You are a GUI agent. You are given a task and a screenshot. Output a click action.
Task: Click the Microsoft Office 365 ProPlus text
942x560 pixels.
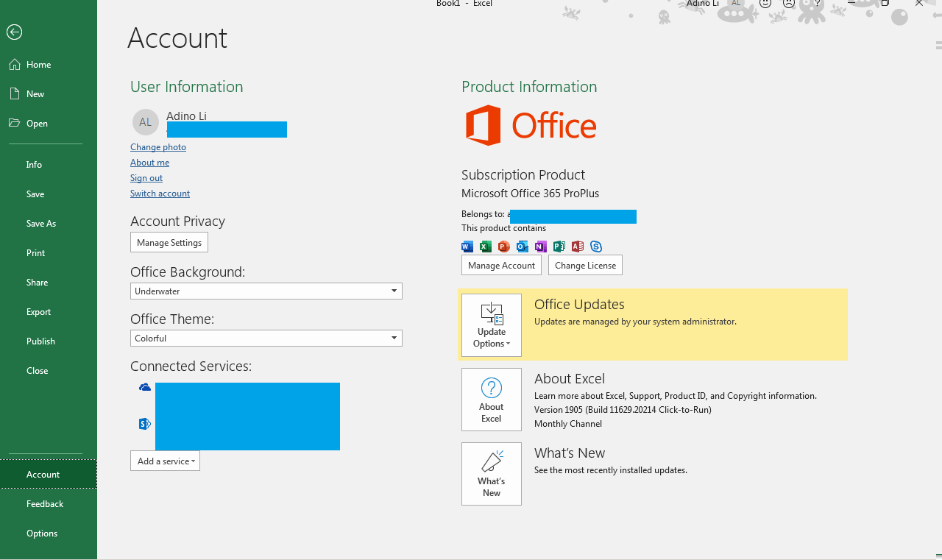(530, 194)
